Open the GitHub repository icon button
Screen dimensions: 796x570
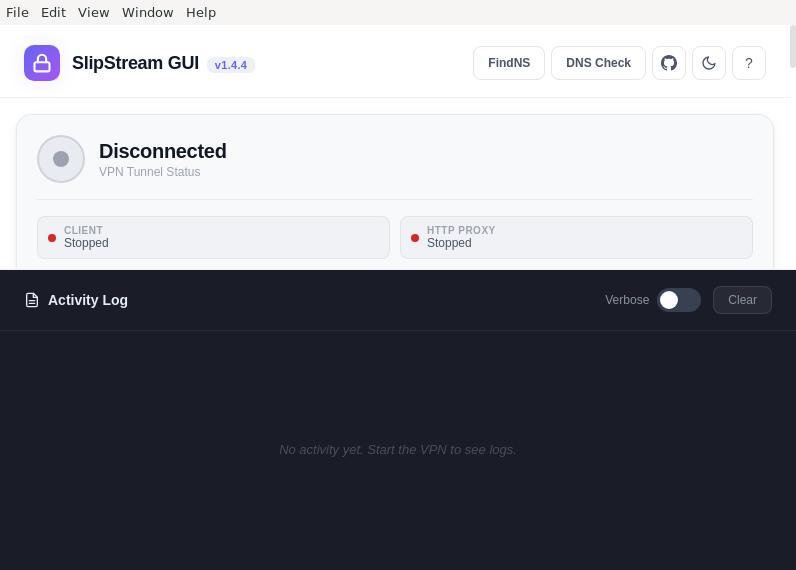coord(669,63)
